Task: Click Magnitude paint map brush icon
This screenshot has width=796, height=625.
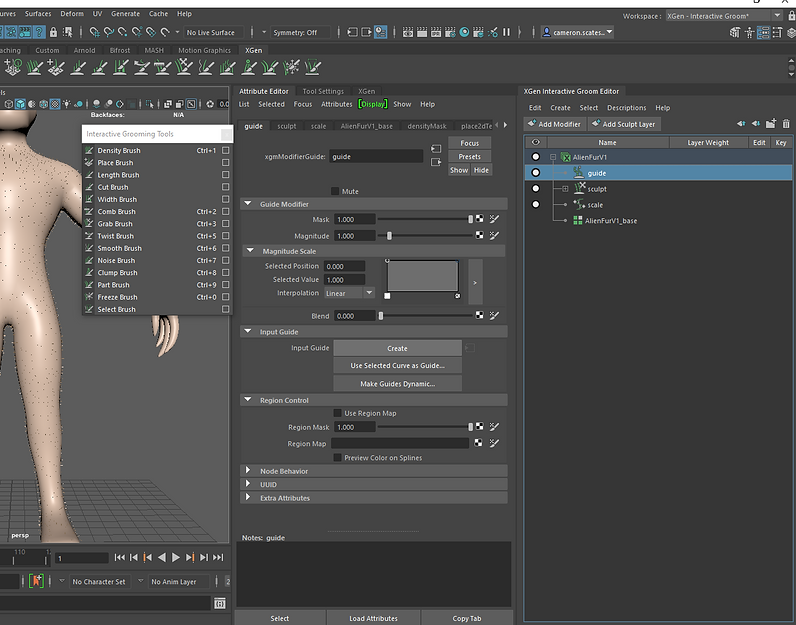Action: 494,235
